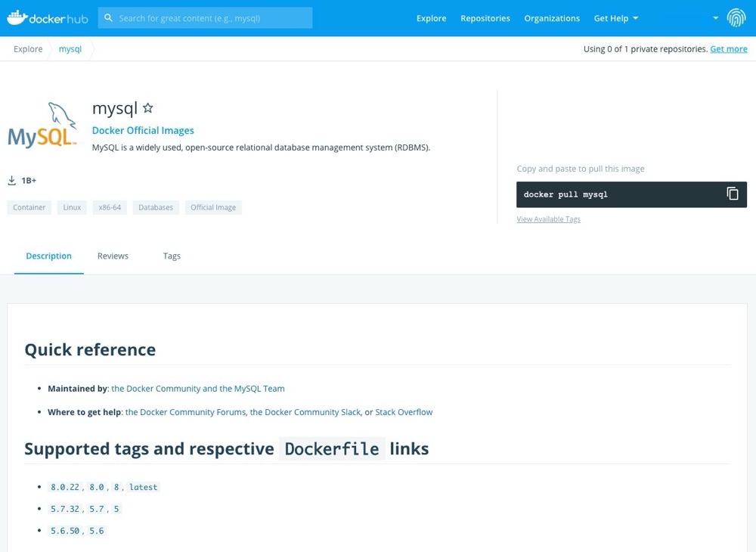Click the docker pull mysql command box
The height and width of the screenshot is (552, 756).
631,194
